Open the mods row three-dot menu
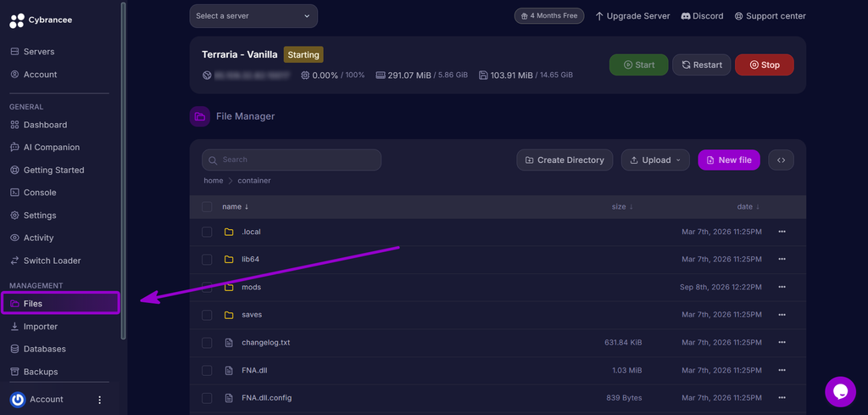Image resolution: width=868 pixels, height=415 pixels. 782,287
